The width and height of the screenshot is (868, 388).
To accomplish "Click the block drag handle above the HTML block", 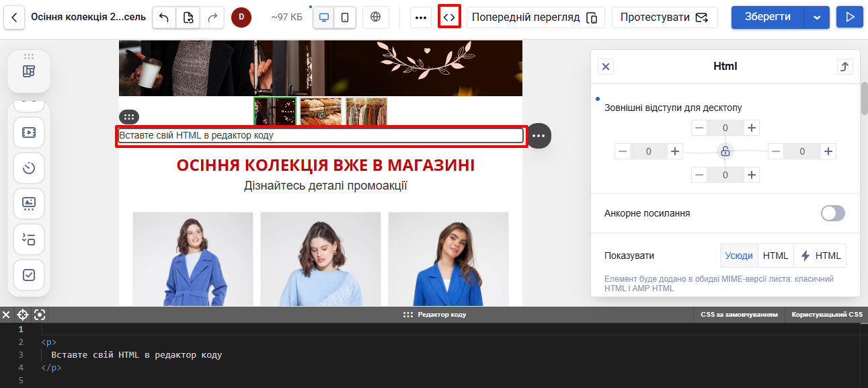I will click(129, 117).
